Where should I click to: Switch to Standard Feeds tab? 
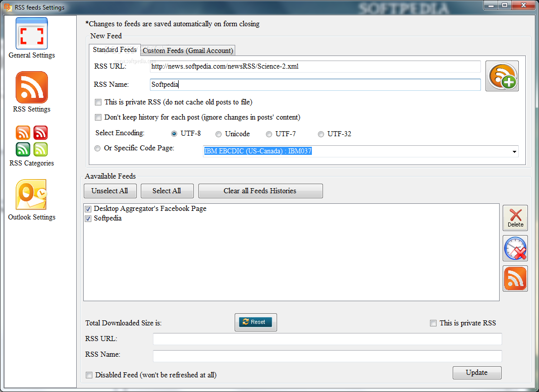[x=115, y=50]
